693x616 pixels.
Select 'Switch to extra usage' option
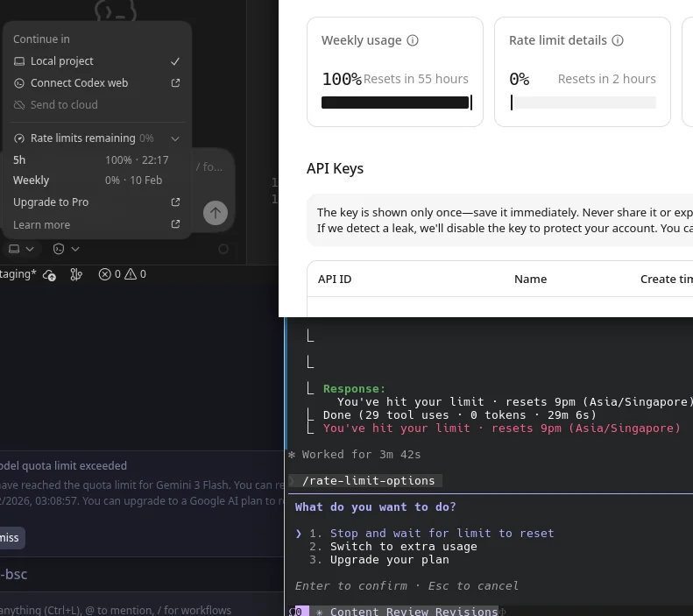pyautogui.click(x=404, y=547)
